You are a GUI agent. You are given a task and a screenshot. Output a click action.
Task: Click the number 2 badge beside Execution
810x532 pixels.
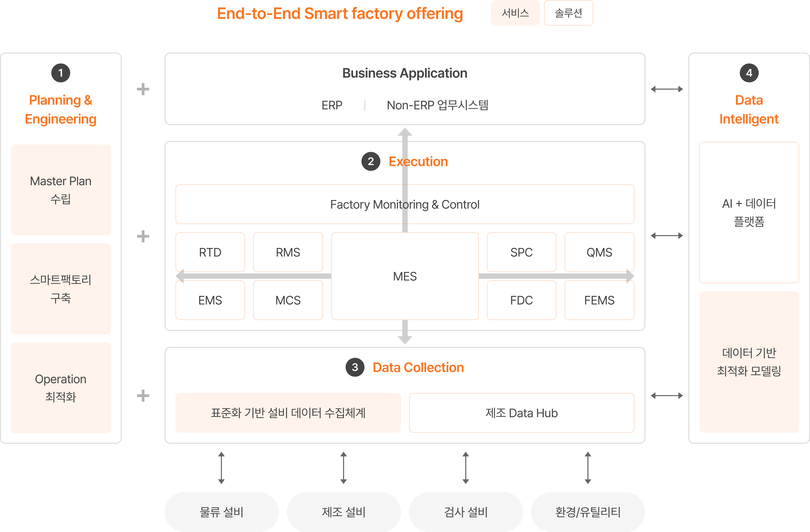[x=371, y=161]
